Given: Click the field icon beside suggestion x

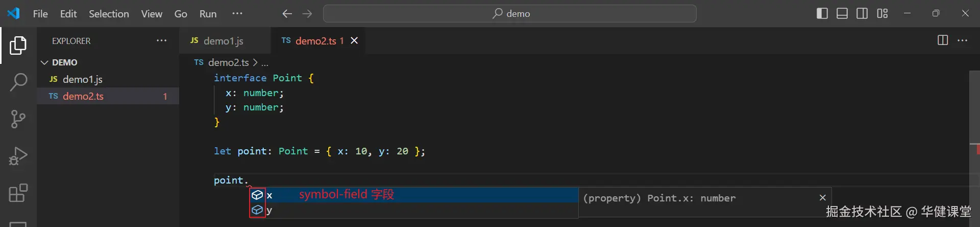Looking at the screenshot, I should coord(257,195).
